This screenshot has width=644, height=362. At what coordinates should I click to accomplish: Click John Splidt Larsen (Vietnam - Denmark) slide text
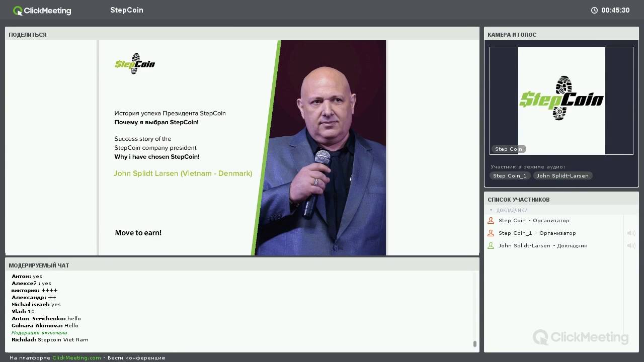(183, 173)
